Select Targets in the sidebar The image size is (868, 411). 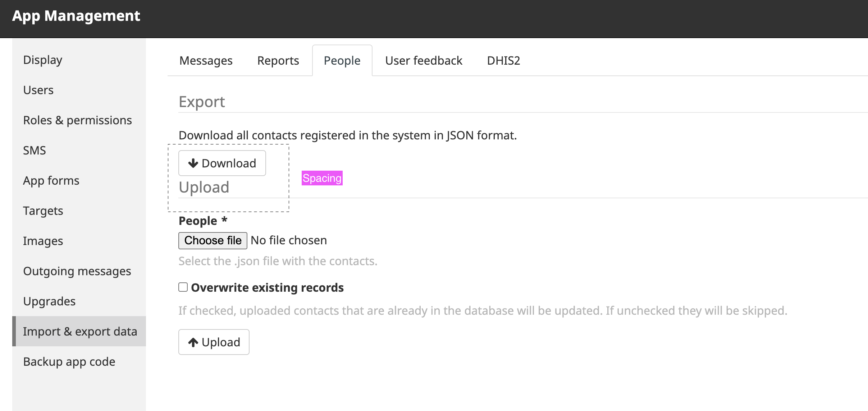coord(43,211)
